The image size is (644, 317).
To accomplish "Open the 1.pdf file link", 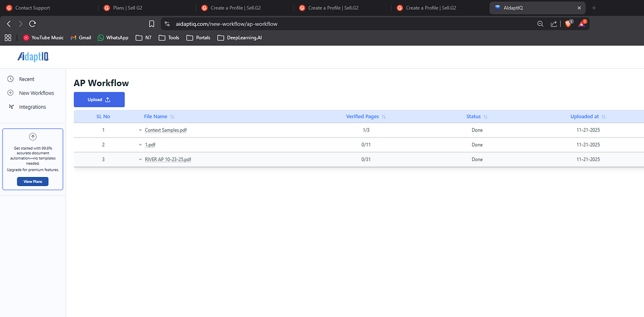I will click(150, 145).
